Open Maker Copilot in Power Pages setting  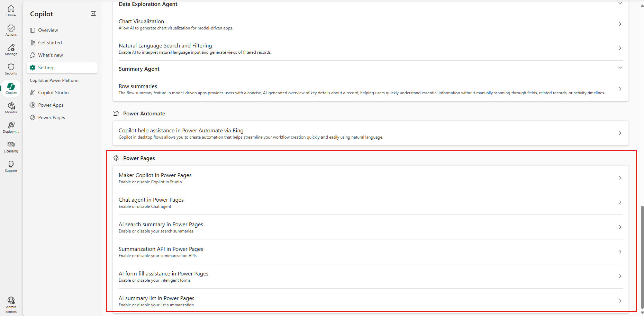coord(371,178)
